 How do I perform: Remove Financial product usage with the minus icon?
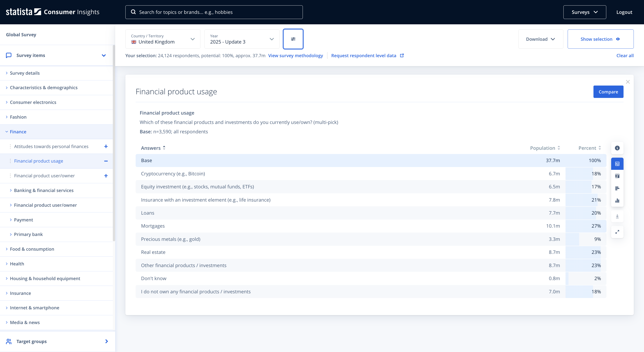[106, 161]
